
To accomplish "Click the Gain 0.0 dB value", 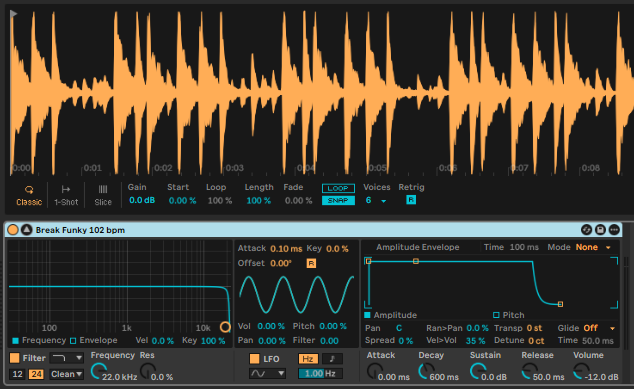I will 142,200.
